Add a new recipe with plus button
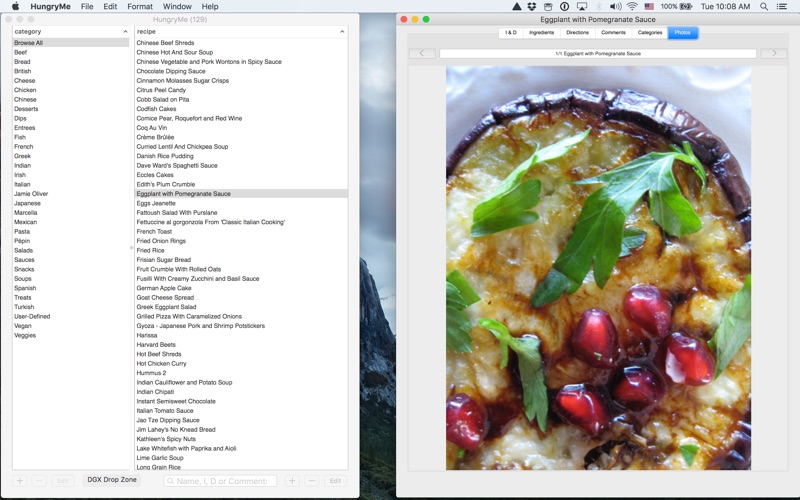This screenshot has height=500, width=800. (x=292, y=481)
